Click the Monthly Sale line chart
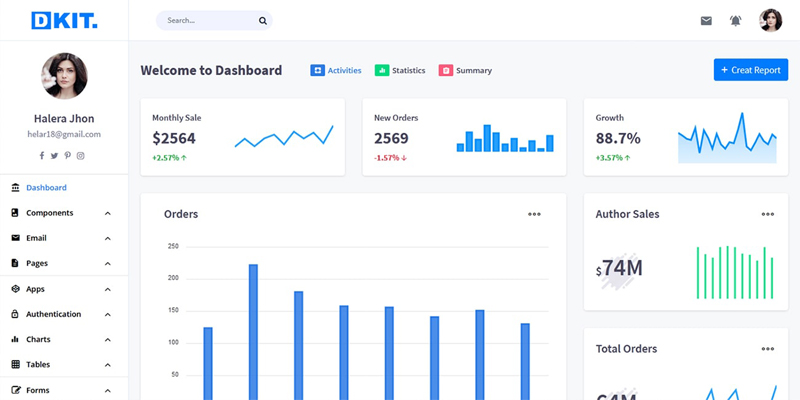 click(x=284, y=136)
